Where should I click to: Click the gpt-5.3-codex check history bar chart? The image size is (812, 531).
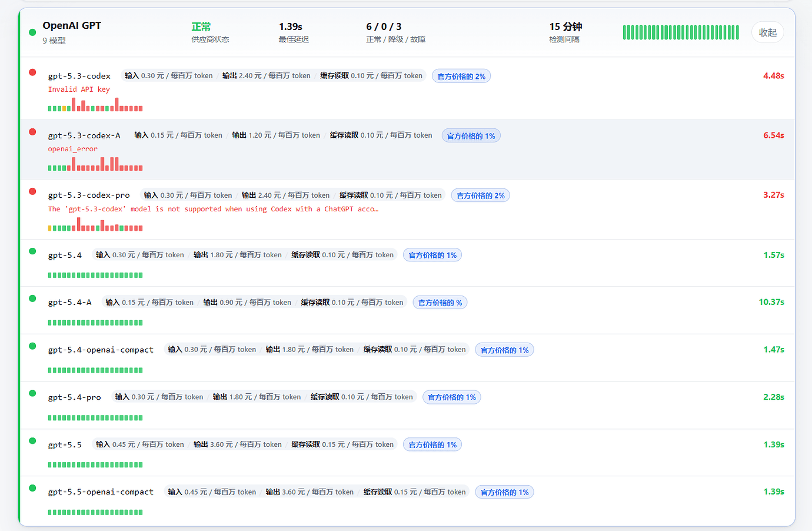pyautogui.click(x=95, y=104)
